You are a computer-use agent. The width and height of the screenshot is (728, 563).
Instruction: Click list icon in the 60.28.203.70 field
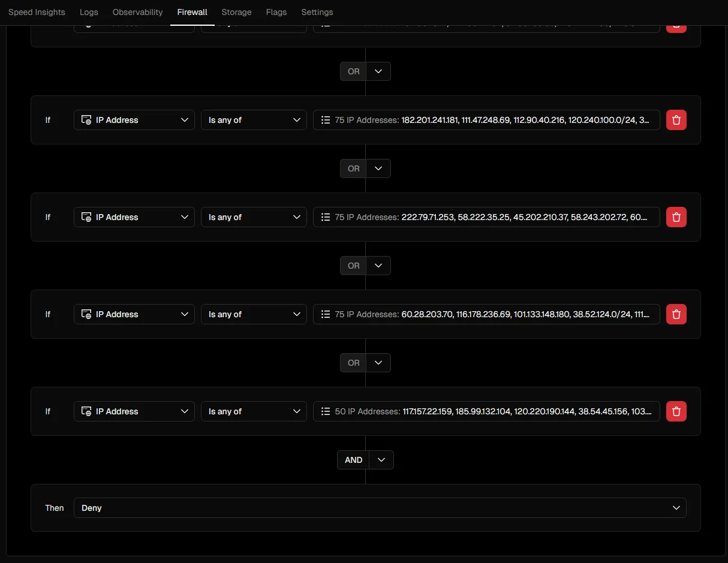(326, 314)
